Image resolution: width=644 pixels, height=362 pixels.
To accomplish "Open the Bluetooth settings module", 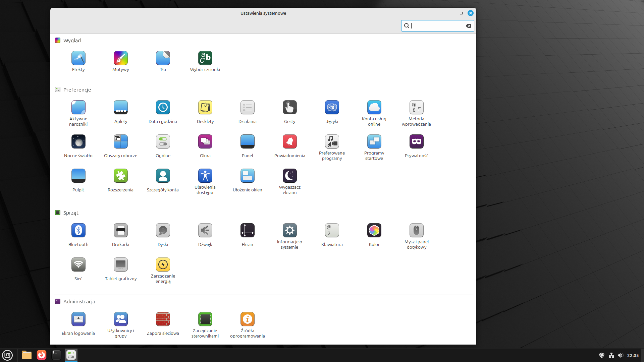I will pos(78,231).
